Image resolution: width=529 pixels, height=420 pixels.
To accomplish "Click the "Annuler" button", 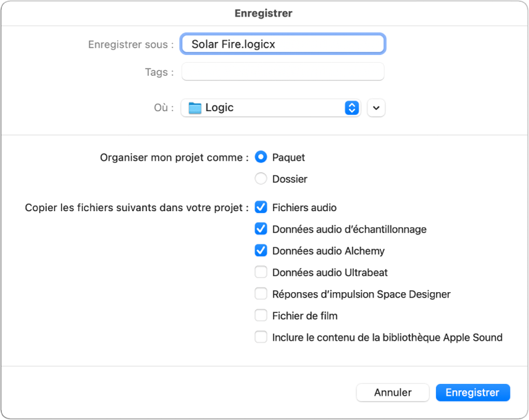I will (x=392, y=392).
